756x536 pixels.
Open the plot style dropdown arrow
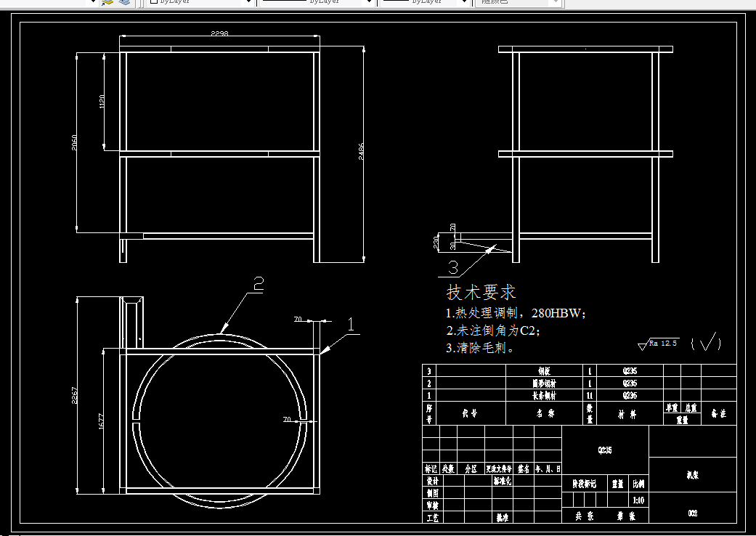coord(556,2)
